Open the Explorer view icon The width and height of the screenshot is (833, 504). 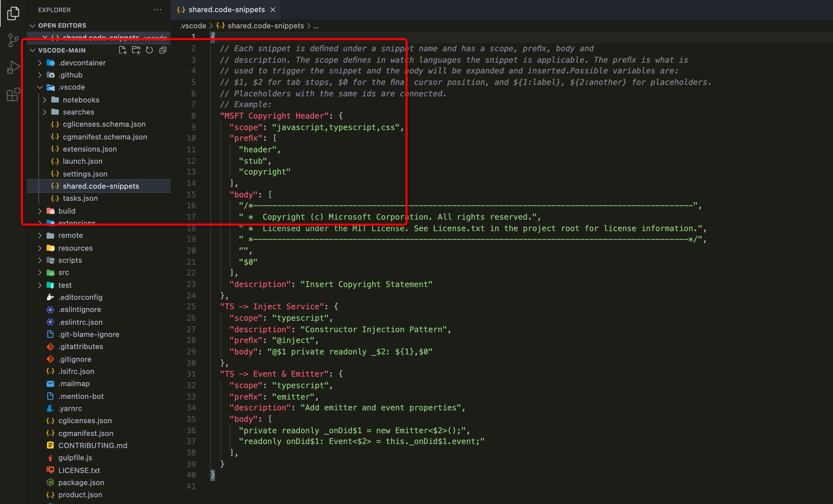(13, 13)
